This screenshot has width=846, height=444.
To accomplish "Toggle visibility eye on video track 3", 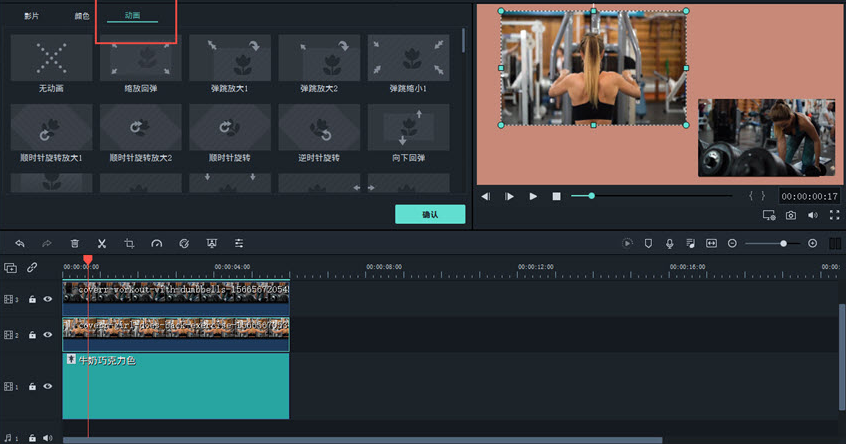I will (47, 298).
